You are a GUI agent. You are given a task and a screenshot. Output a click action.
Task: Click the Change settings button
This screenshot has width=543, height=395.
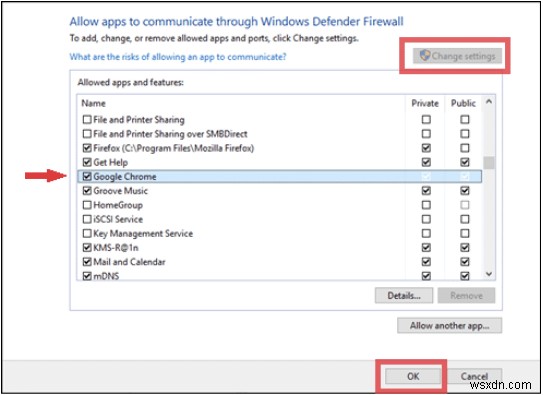pyautogui.click(x=457, y=56)
